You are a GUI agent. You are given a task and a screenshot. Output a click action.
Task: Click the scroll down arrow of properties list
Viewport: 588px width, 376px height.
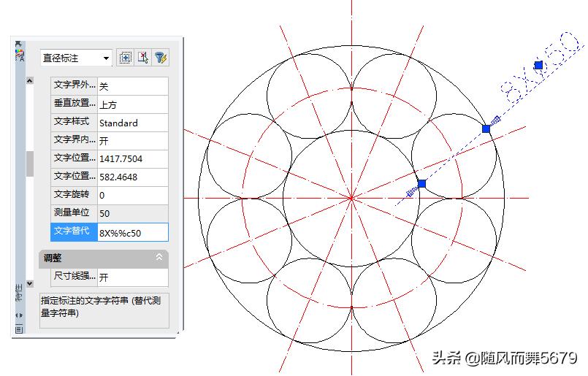pos(30,284)
